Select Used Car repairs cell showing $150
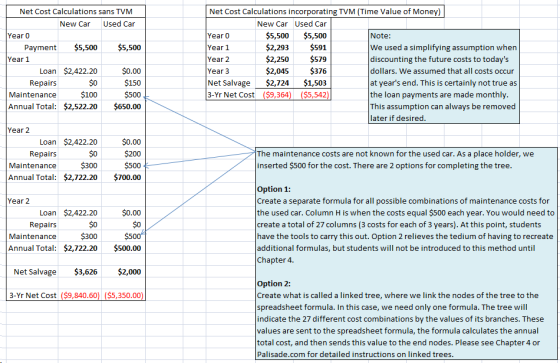 click(132, 83)
